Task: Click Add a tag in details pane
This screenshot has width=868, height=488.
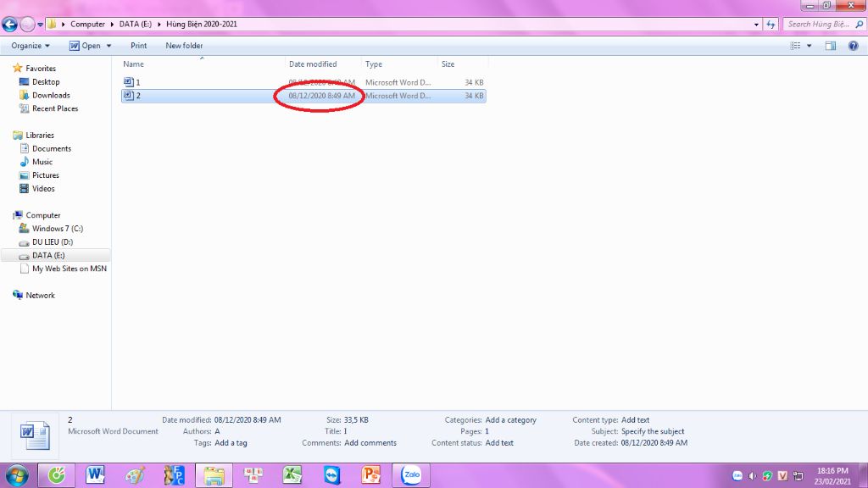Action: point(231,442)
